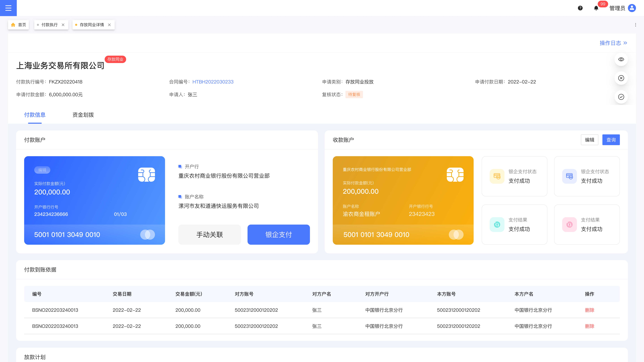Delete the first BSNO202203240013 row
Viewport: 644px width, 362px height.
590,310
